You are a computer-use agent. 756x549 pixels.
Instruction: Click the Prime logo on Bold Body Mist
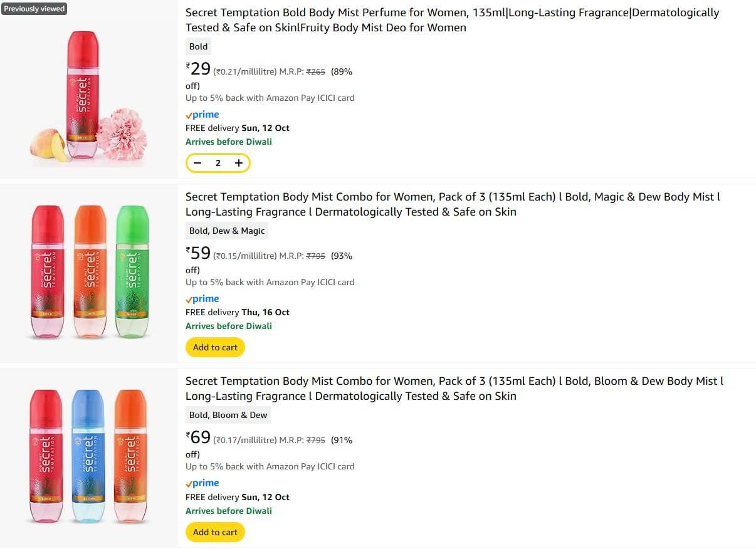coord(202,115)
